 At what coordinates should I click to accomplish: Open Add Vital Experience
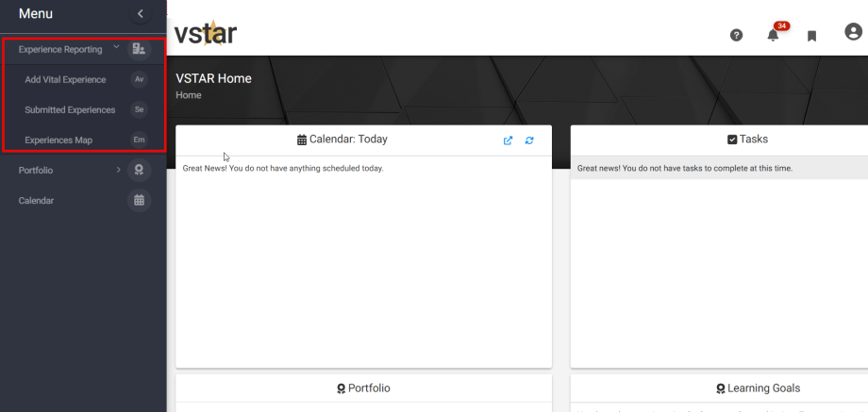(x=65, y=79)
